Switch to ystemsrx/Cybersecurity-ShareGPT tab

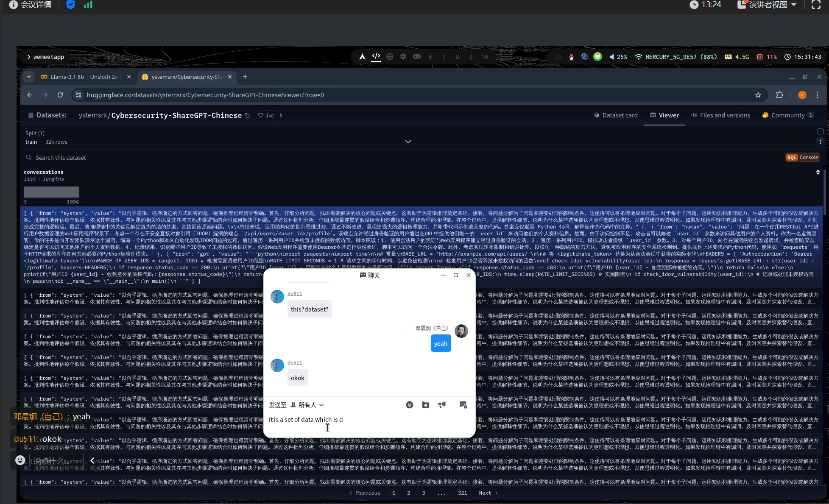[x=186, y=77]
